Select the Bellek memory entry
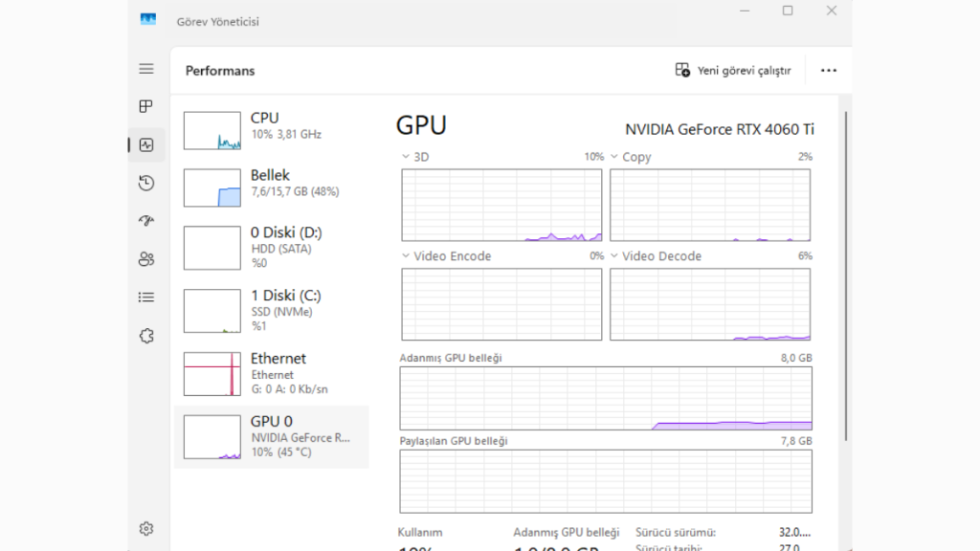Image resolution: width=980 pixels, height=551 pixels. click(272, 187)
